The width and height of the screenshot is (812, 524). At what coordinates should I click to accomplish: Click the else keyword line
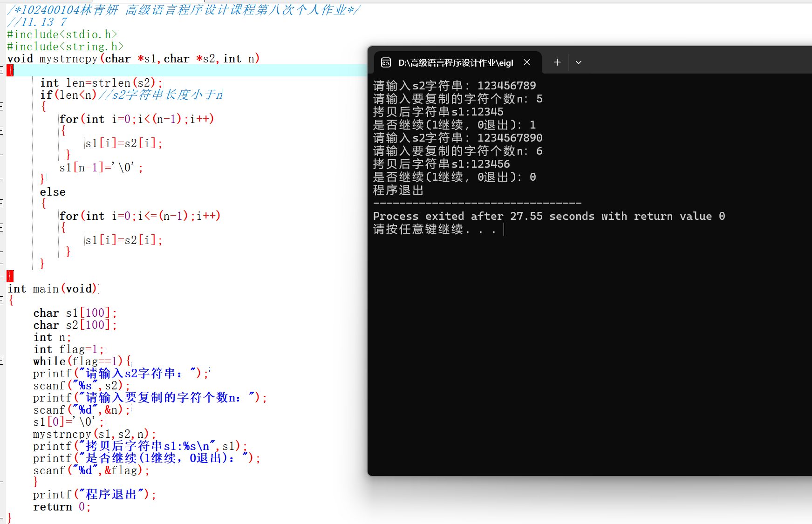click(x=53, y=191)
